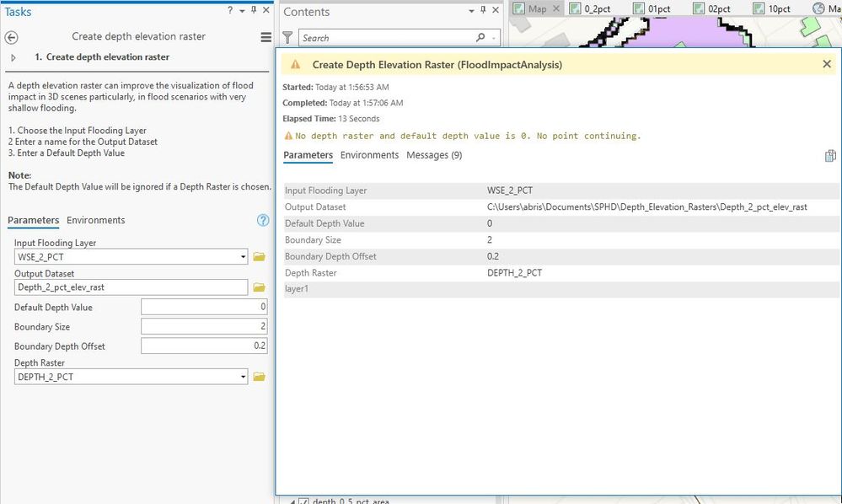Viewport: 842px width, 504px height.
Task: Click Elapsed Time 13 Seconds text
Action: (331, 119)
